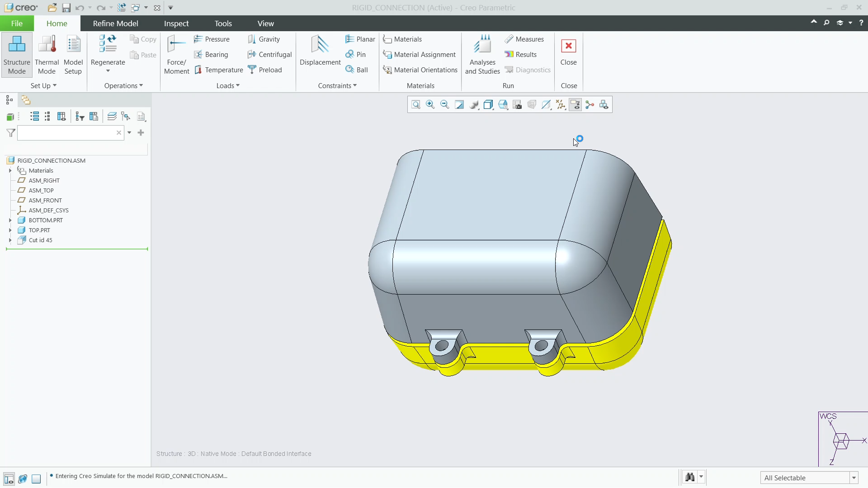
Task: View simulation Results
Action: point(520,55)
